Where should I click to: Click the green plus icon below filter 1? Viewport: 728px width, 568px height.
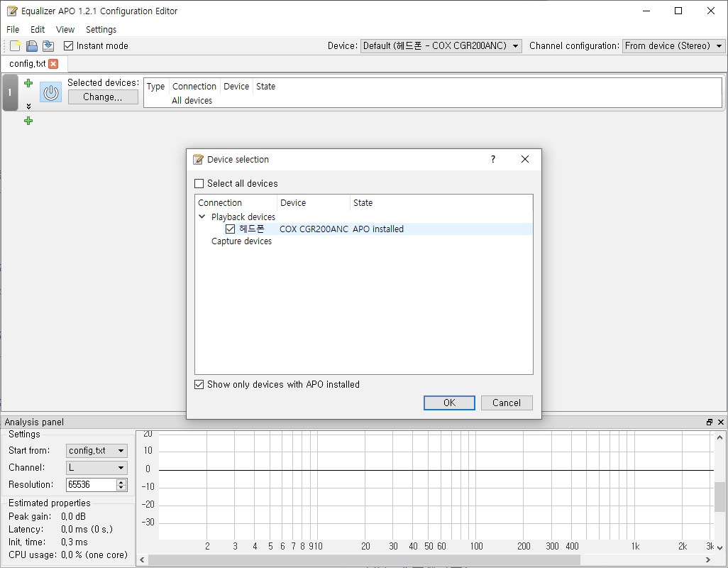click(28, 121)
